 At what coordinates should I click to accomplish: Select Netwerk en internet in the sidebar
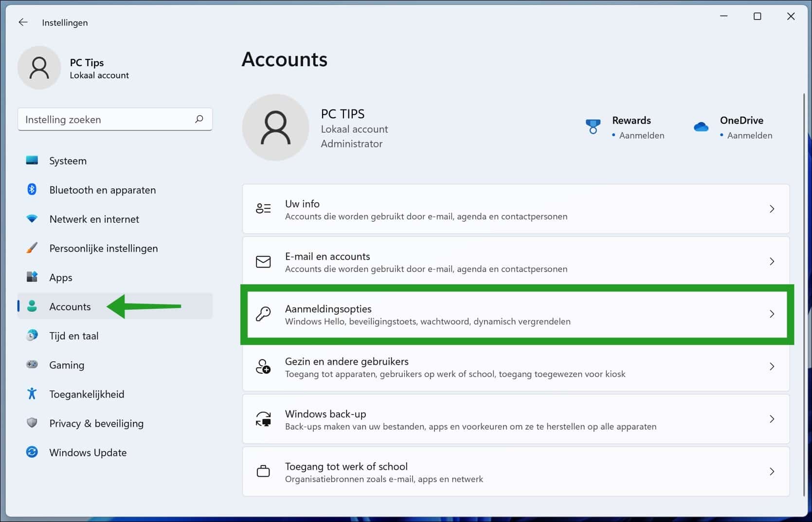coord(115,219)
